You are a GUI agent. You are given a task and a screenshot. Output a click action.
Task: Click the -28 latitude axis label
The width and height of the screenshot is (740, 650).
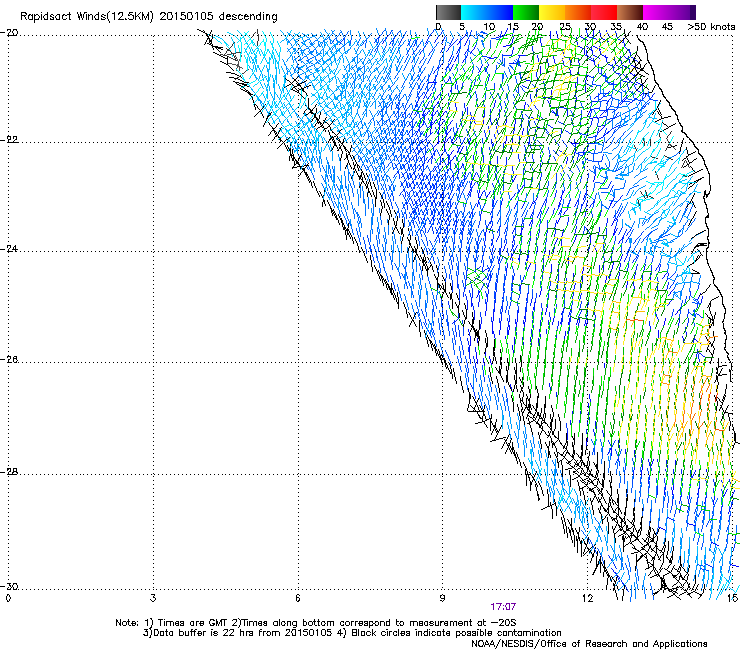tap(9, 472)
